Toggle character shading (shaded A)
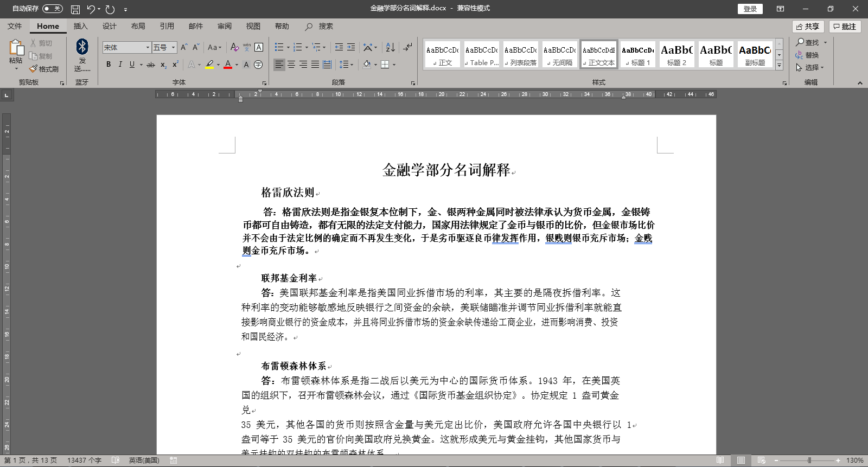The image size is (868, 467). pos(246,65)
